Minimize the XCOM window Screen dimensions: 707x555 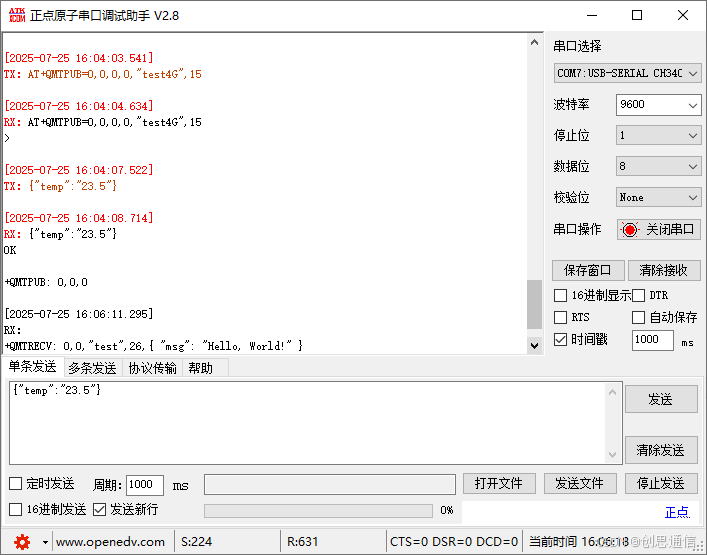tap(592, 15)
